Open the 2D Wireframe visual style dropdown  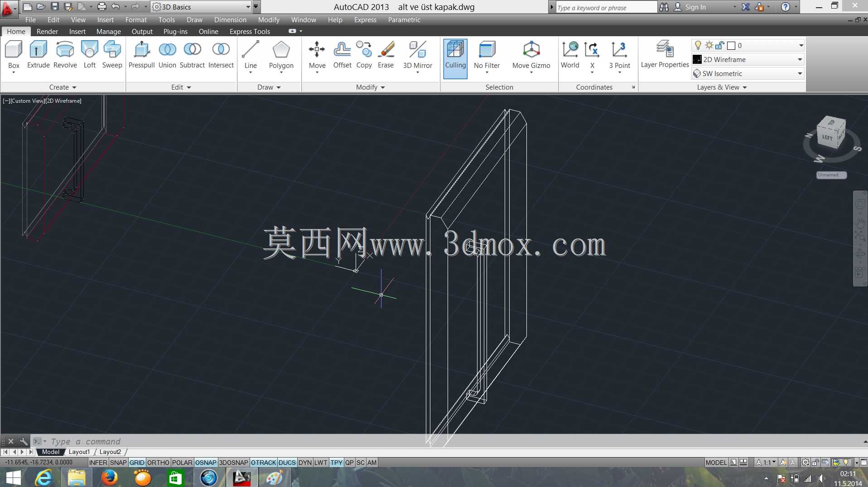tap(748, 59)
